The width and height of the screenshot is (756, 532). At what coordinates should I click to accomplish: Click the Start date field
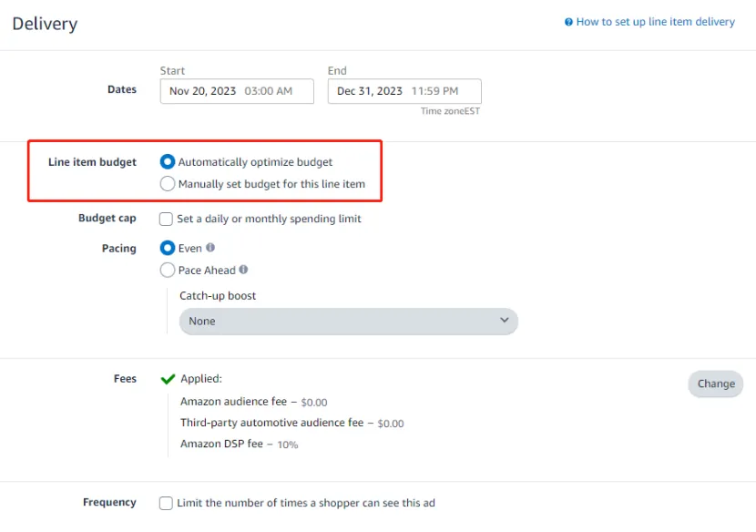(237, 91)
